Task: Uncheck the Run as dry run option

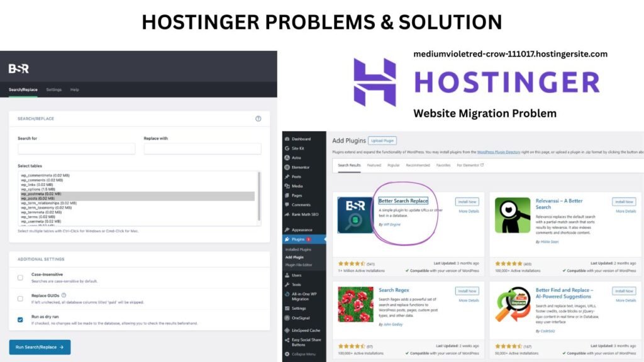Action: pyautogui.click(x=20, y=319)
